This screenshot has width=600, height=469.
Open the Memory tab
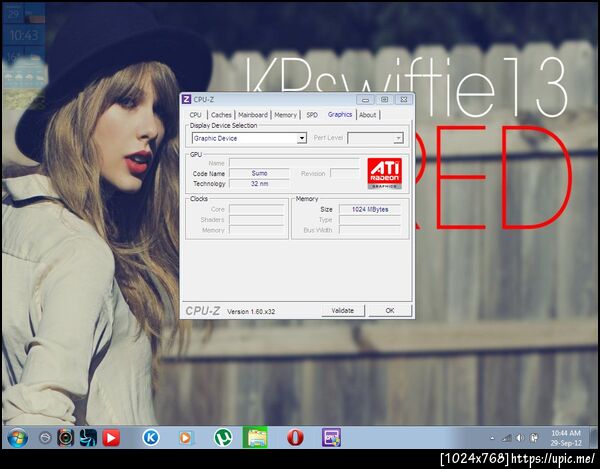tap(285, 115)
